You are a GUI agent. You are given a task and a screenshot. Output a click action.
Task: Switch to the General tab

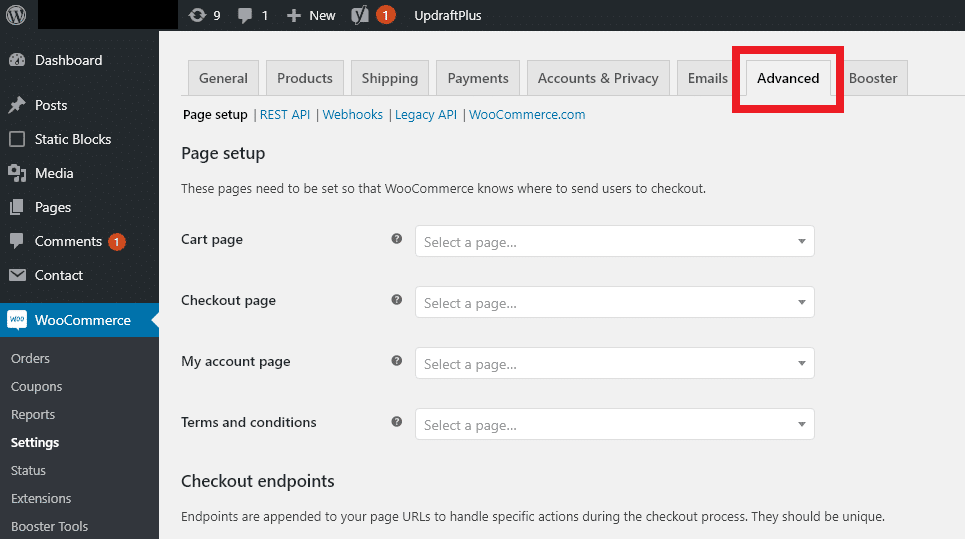(223, 78)
